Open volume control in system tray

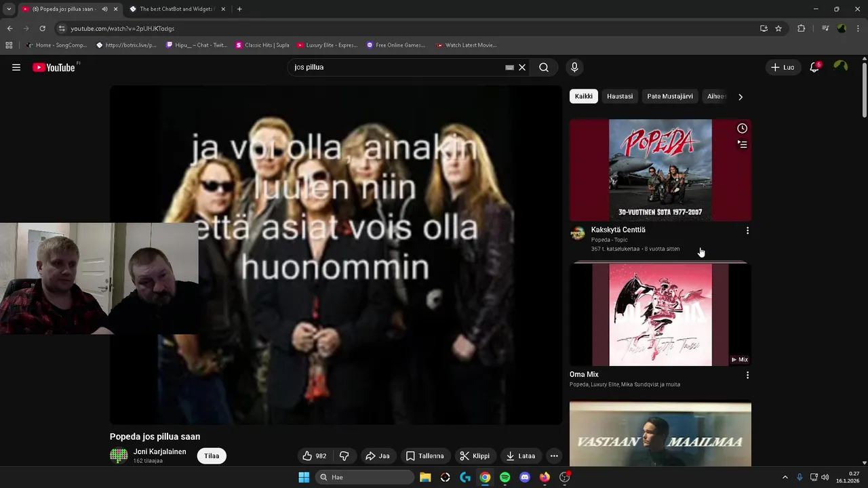(x=825, y=477)
